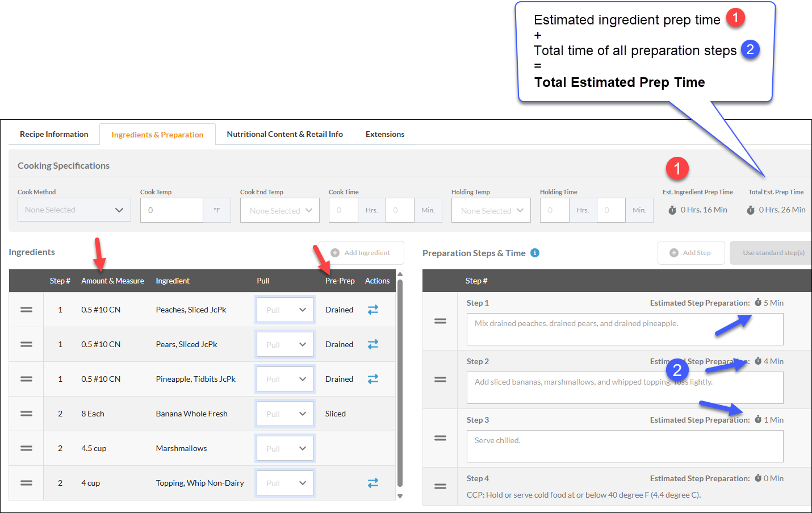Click drag handle for preparation Step 2

pyautogui.click(x=440, y=379)
